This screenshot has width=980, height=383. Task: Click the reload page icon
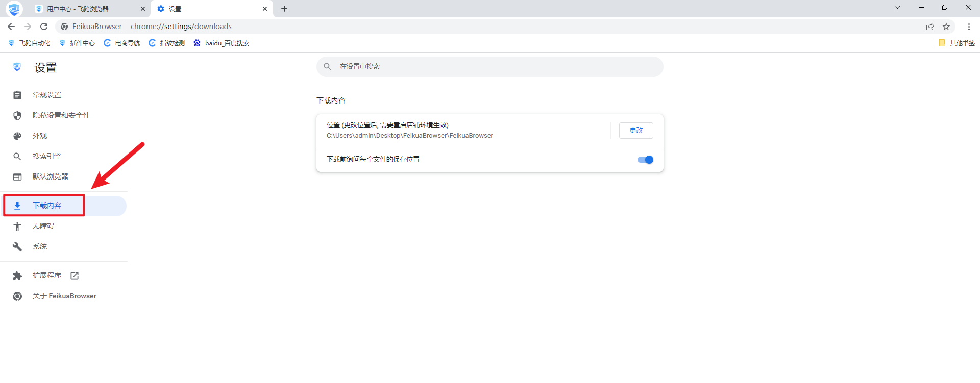tap(44, 27)
